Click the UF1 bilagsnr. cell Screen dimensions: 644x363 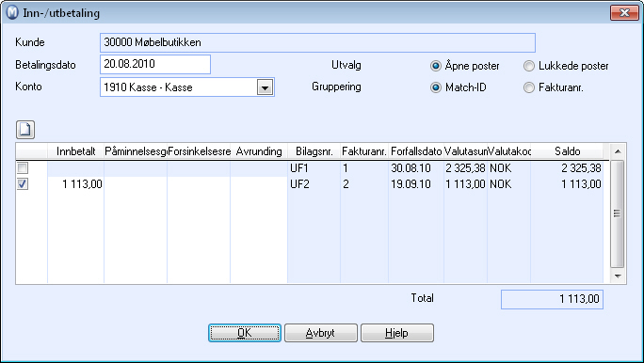pyautogui.click(x=314, y=167)
